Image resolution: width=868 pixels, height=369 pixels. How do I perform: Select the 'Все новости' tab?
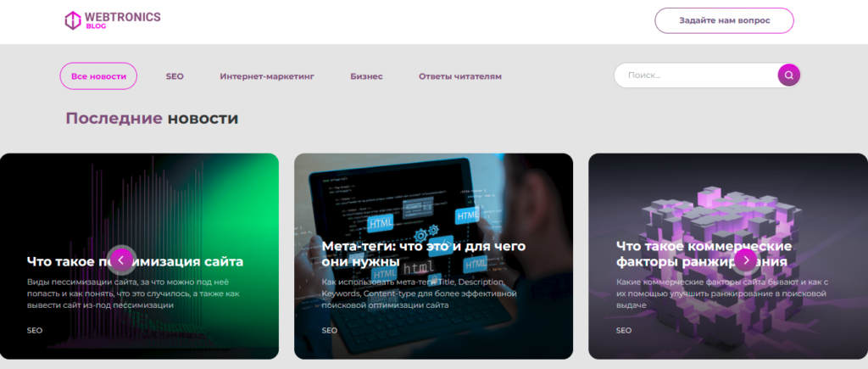(x=98, y=76)
